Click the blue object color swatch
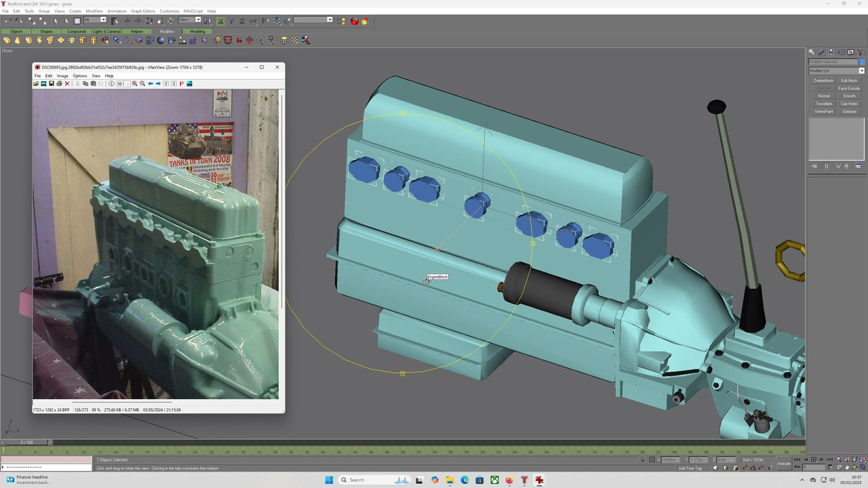This screenshot has width=868, height=488. (x=862, y=62)
